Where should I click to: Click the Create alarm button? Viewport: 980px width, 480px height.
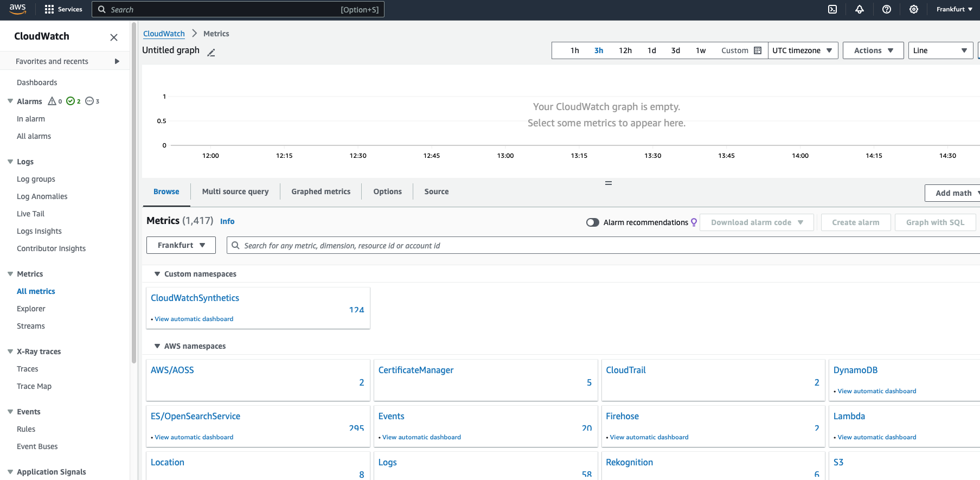coord(856,222)
